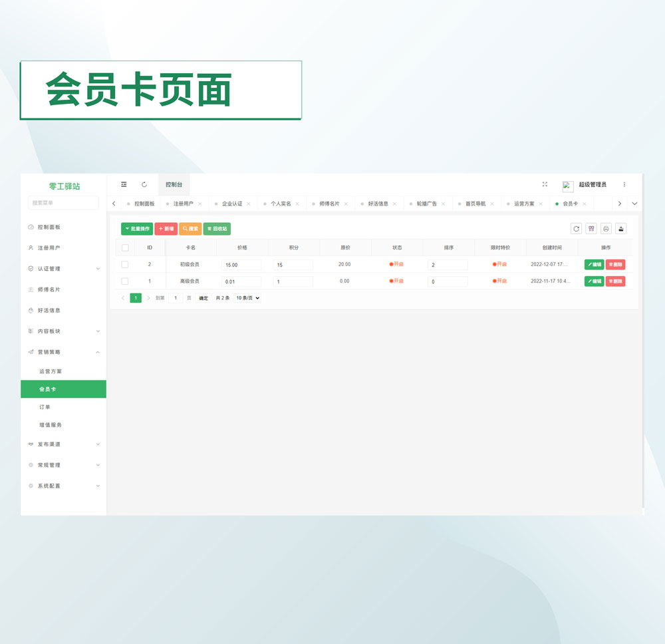Image resolution: width=665 pixels, height=644 pixels.
Task: Click the refresh page icon in top bar
Action: (x=144, y=184)
